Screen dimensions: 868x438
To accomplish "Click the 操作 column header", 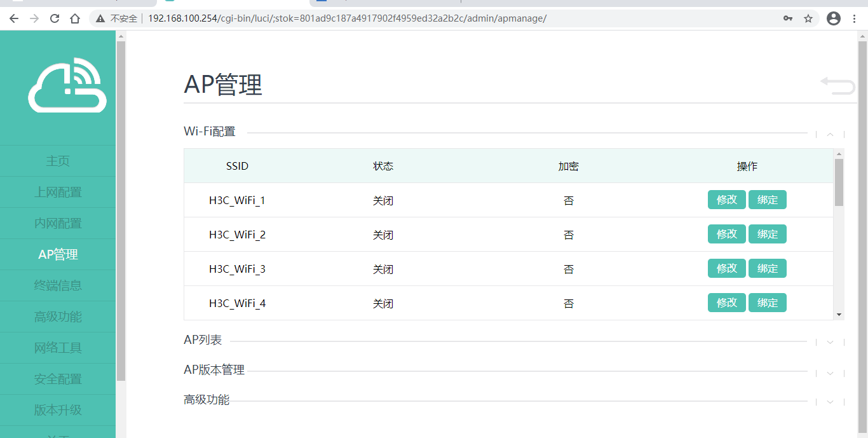I will (747, 166).
